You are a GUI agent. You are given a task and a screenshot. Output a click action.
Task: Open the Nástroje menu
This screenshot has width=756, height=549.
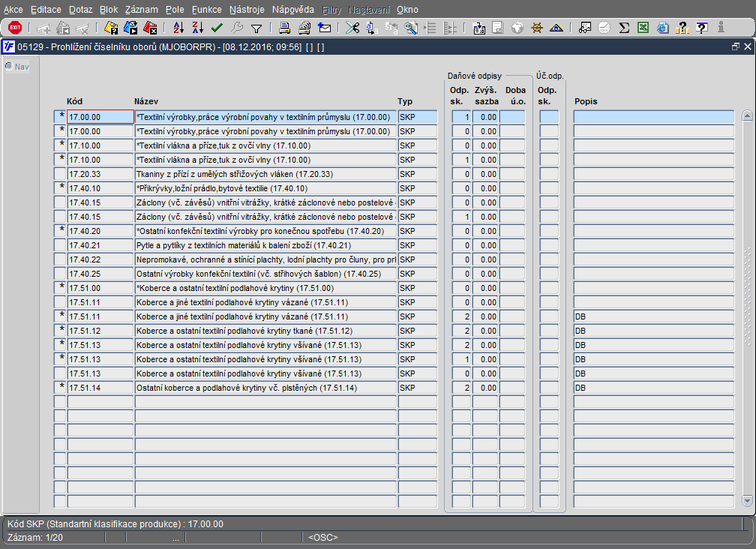pos(246,10)
